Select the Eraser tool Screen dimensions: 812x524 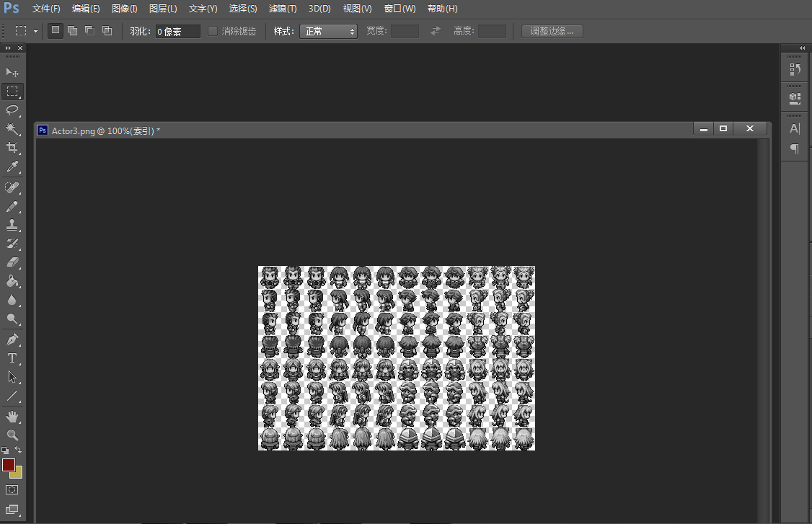click(x=12, y=262)
